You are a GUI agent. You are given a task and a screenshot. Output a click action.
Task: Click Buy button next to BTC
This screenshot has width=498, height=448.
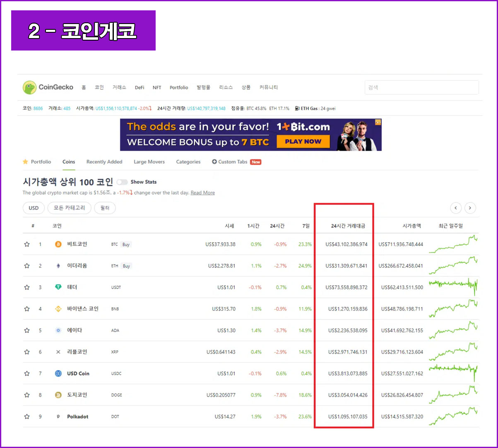(x=126, y=245)
